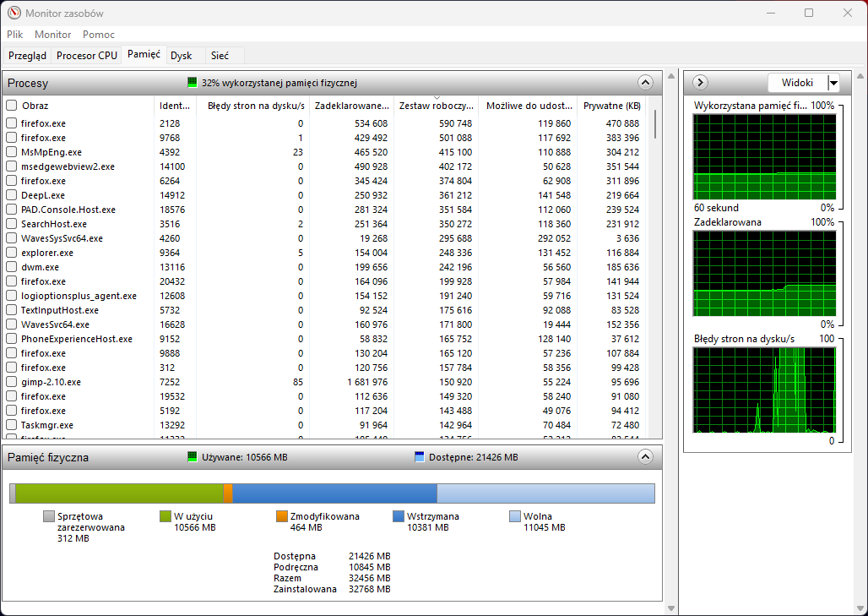The height and width of the screenshot is (616, 868).
Task: Click the Widoki button
Action: [x=797, y=83]
